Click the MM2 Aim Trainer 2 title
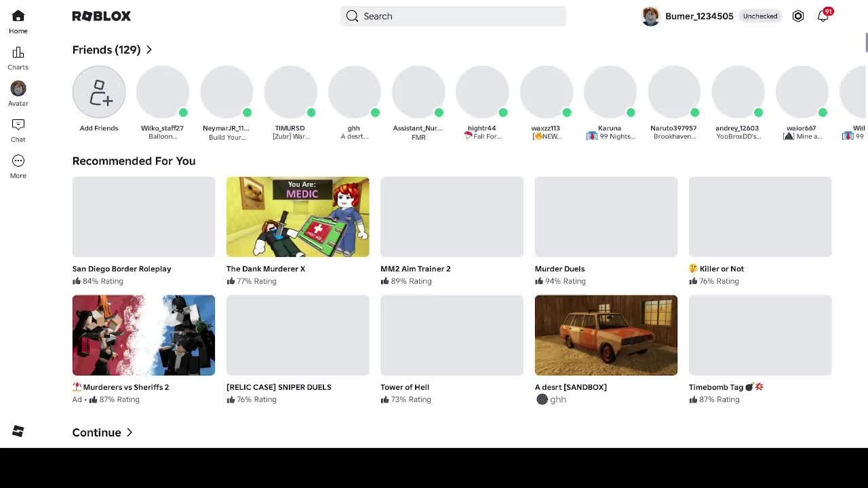The image size is (868, 488). click(416, 269)
